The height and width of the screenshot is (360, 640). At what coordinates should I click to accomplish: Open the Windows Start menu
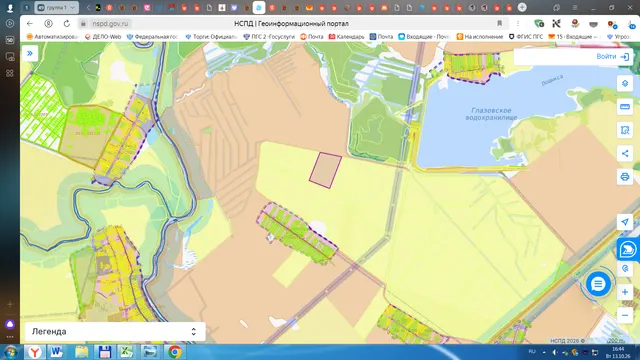[x=11, y=352]
